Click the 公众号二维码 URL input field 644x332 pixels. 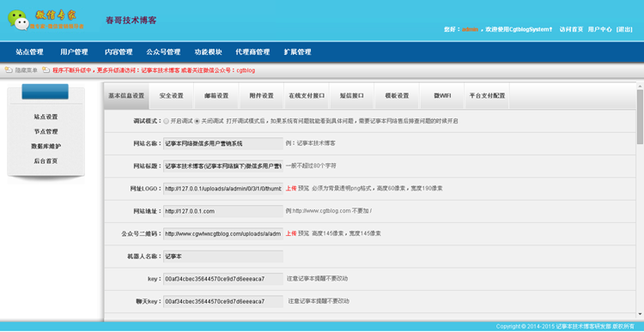click(223, 234)
